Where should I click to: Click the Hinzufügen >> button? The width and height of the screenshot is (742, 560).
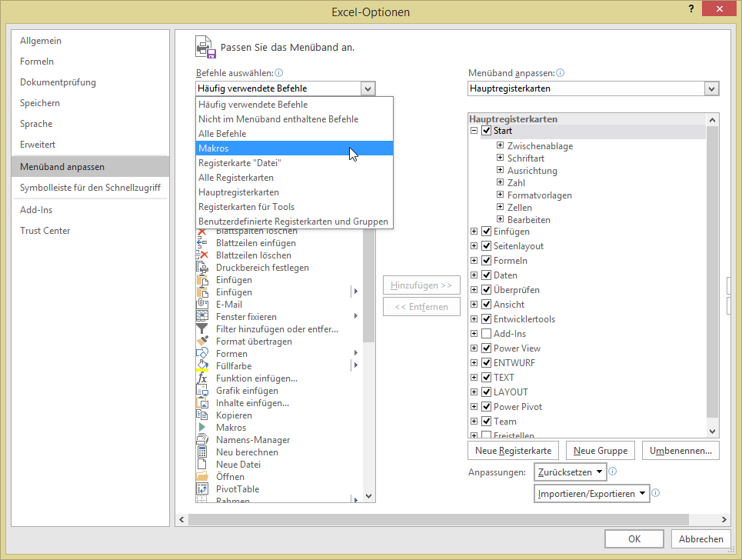pyautogui.click(x=421, y=285)
